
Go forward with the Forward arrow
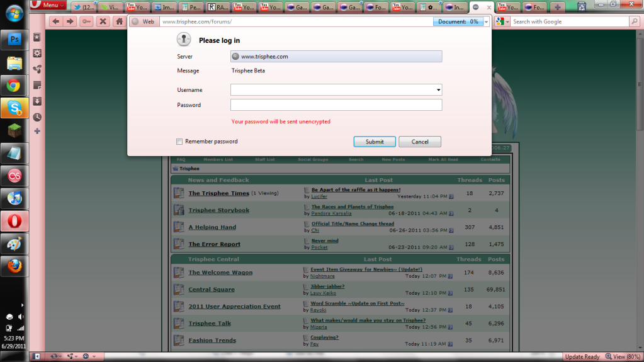click(x=71, y=21)
